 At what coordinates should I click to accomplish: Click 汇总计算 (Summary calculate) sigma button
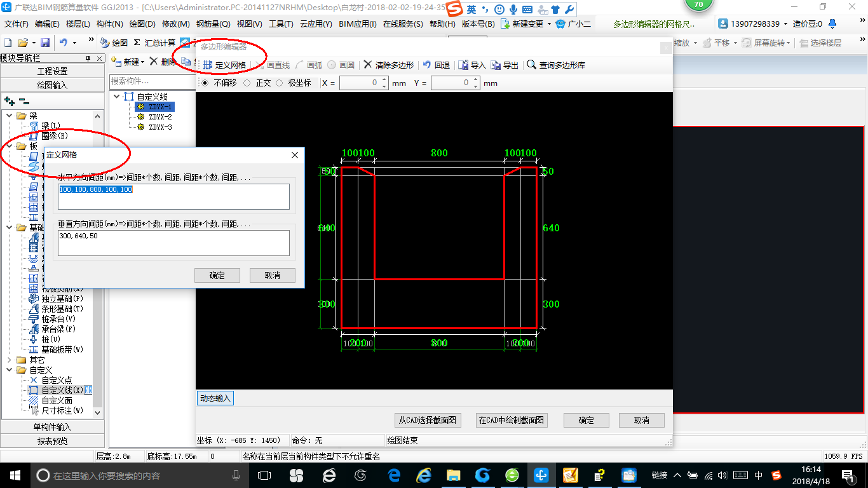tap(154, 43)
